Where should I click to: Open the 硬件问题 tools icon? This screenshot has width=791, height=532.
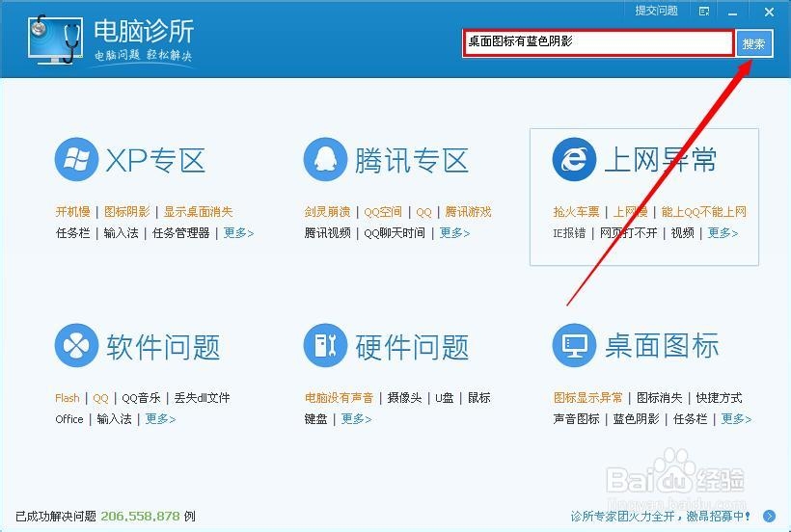pyautogui.click(x=325, y=346)
